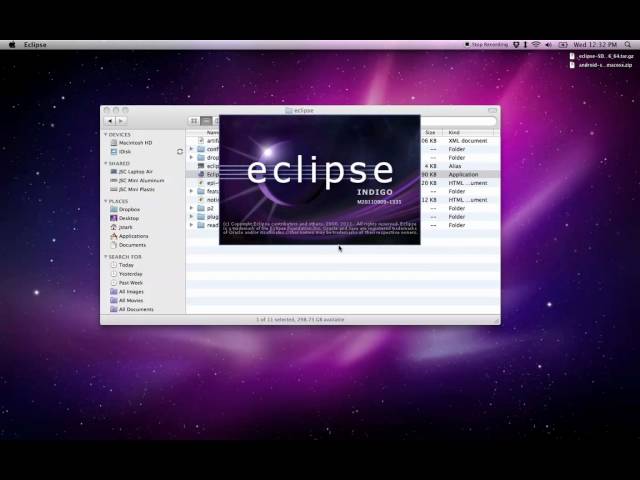Screen dimensions: 640x480
Task: Open JSC Mini Plastic shared computer
Action: 132,189
